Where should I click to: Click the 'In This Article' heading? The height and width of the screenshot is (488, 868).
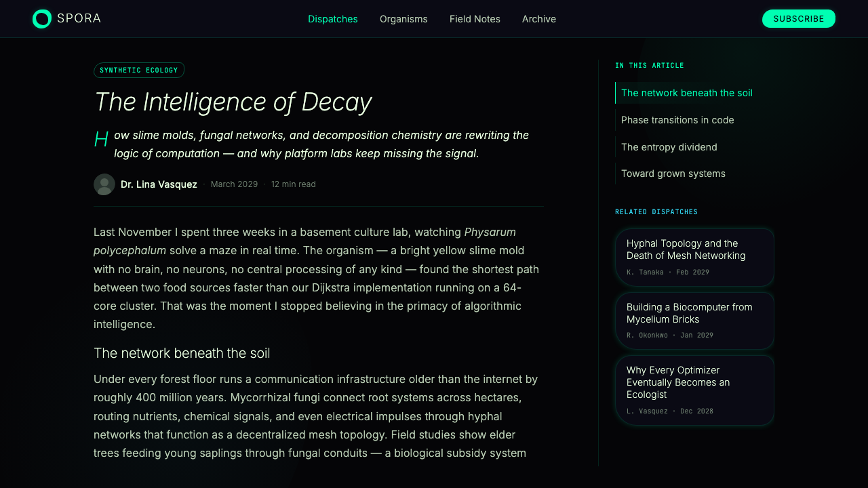(x=650, y=66)
